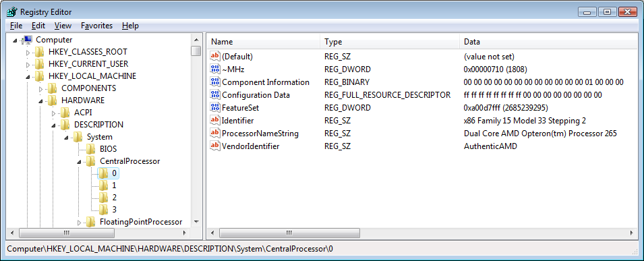Select the Configuration Data value icon
Screen dimensions: 644x261
(x=215, y=95)
